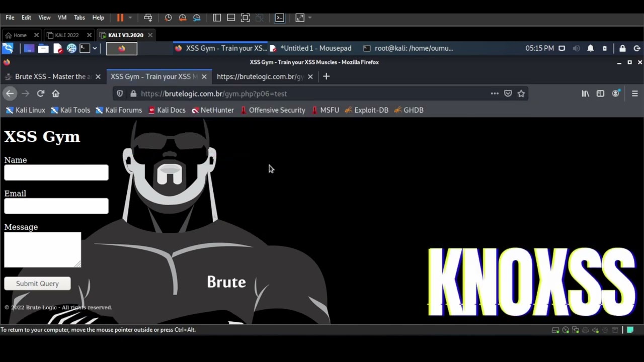Image resolution: width=644 pixels, height=362 pixels.
Task: Launch the text editor from Kali panel
Action: click(58, 48)
